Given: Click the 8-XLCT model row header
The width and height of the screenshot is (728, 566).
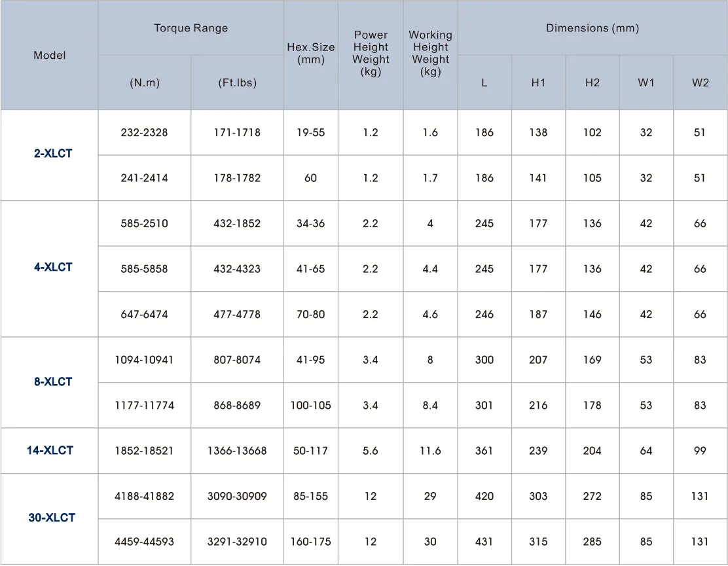Looking at the screenshot, I should (53, 381).
